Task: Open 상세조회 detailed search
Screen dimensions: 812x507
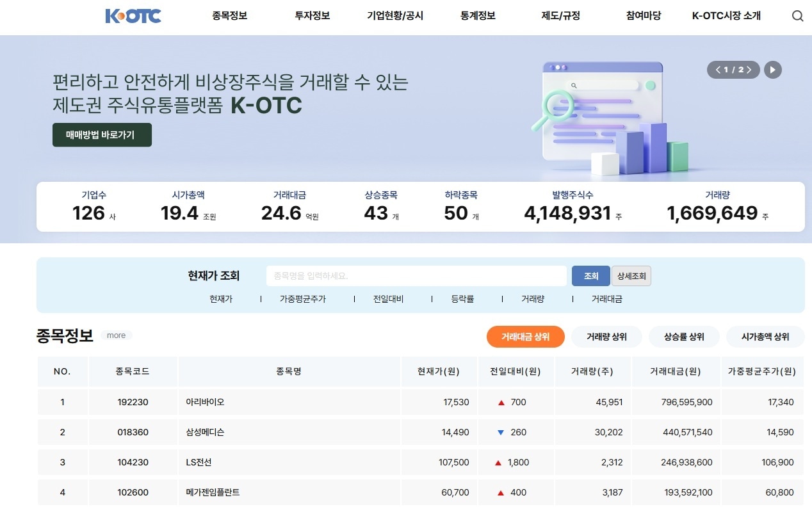Action: tap(633, 275)
